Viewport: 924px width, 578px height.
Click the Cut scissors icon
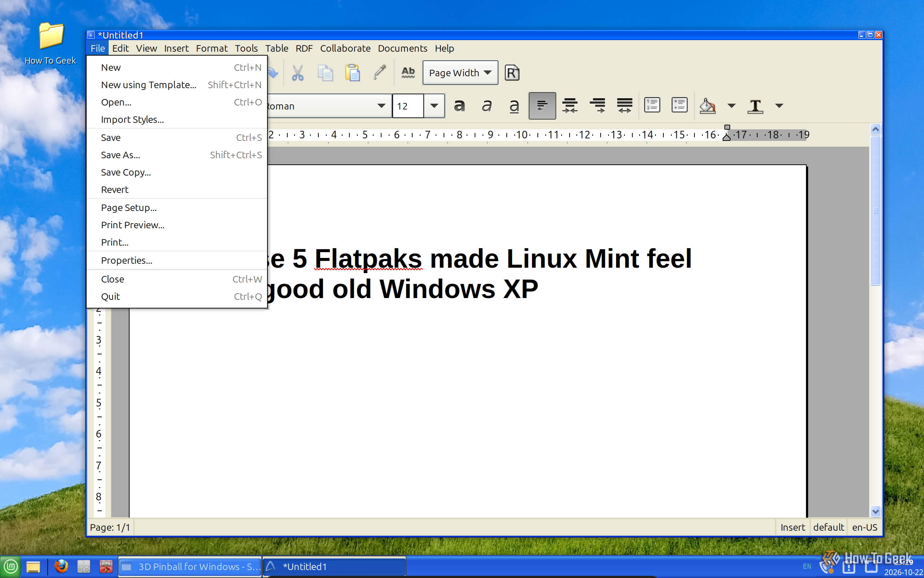(x=297, y=73)
